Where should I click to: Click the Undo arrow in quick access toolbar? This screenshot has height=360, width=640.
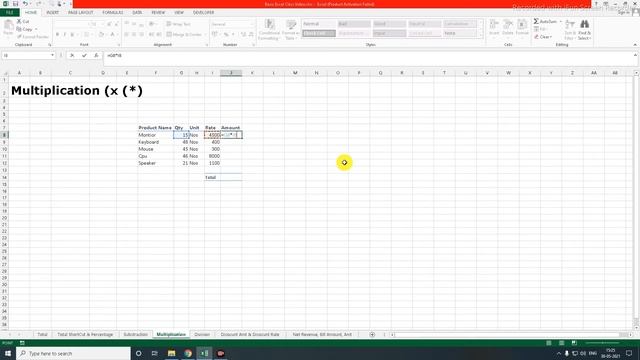tap(25, 4)
